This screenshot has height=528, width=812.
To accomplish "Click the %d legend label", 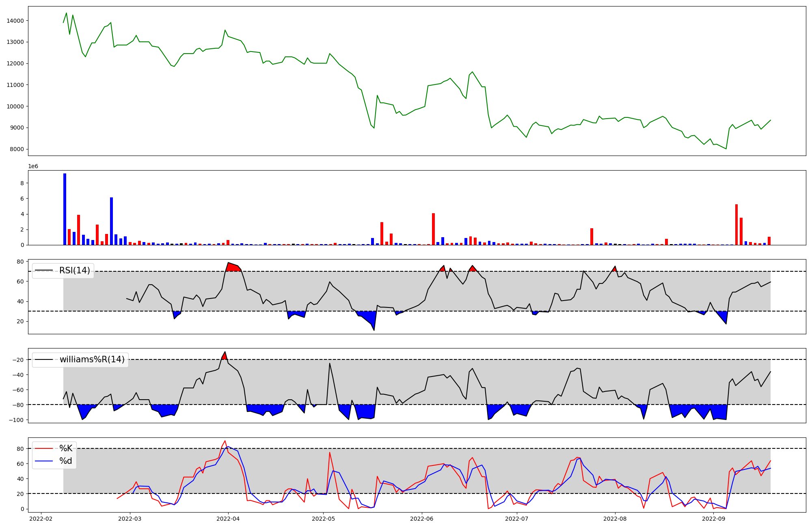I will [x=66, y=461].
